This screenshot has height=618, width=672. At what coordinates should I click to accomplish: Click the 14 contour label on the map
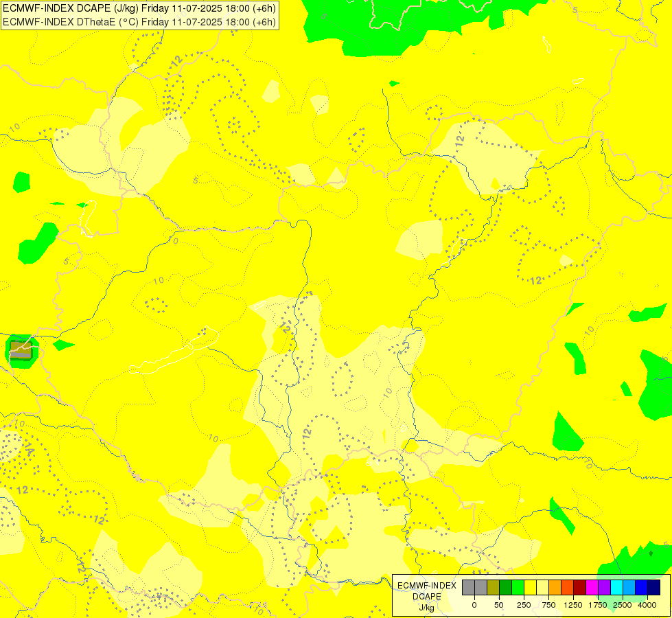coord(29,449)
